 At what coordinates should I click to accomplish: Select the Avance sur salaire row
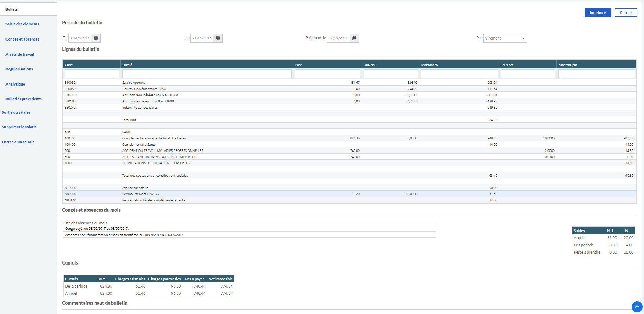point(349,188)
